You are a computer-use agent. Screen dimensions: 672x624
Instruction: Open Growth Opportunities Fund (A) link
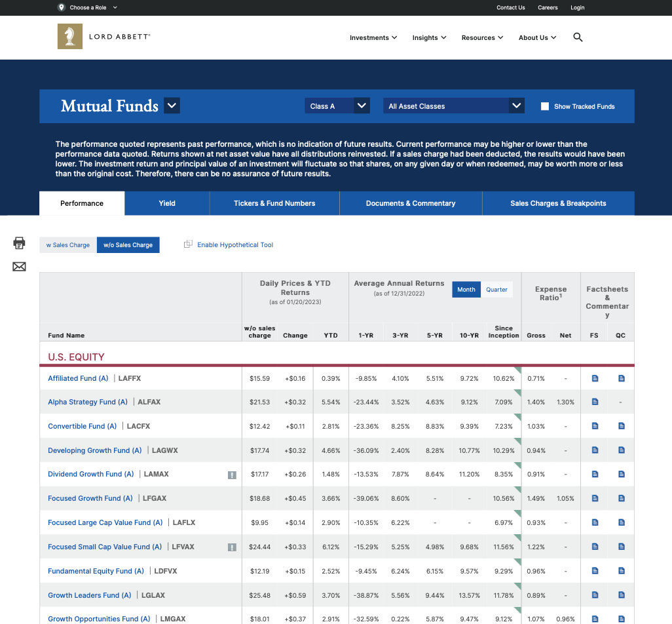[x=99, y=619]
